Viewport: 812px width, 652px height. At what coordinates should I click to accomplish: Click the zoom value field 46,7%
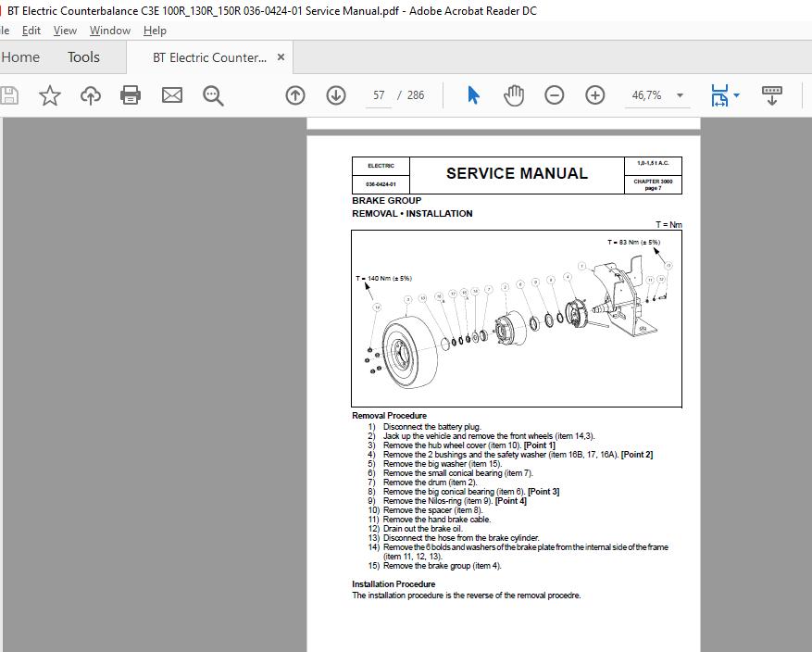[x=647, y=95]
